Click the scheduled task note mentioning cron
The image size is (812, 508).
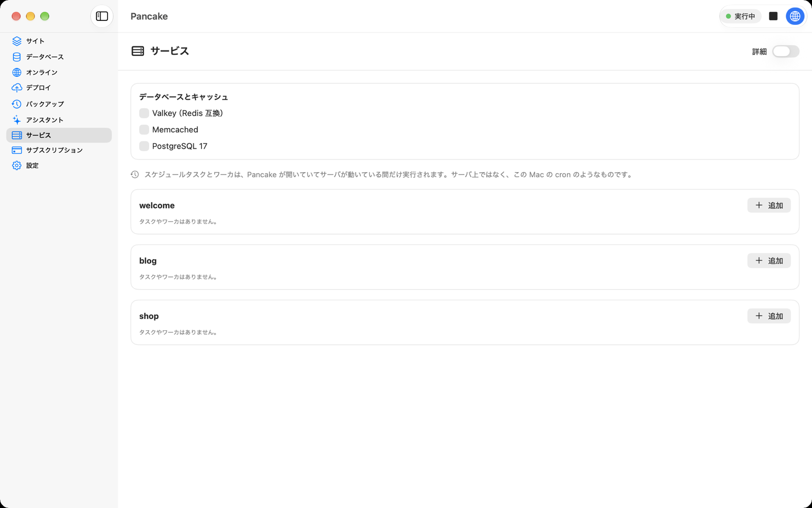point(389,175)
